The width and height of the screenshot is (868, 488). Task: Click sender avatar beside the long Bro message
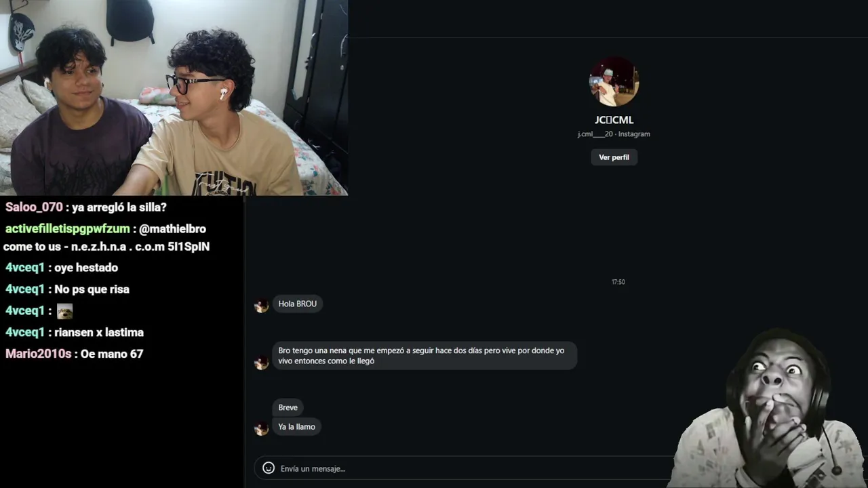[x=261, y=363]
